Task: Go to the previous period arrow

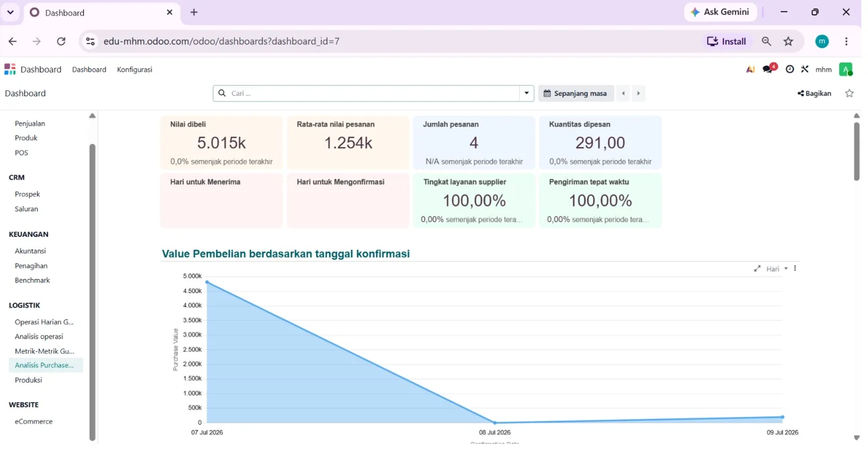Action: coord(623,94)
